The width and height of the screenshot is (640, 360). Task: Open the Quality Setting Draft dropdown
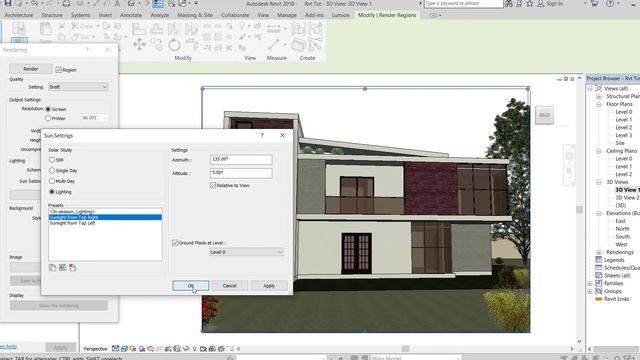[78, 87]
